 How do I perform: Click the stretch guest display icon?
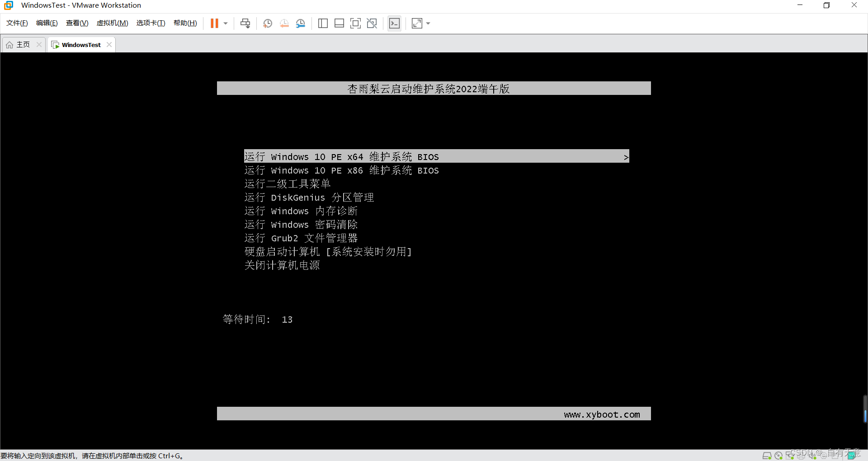(417, 23)
